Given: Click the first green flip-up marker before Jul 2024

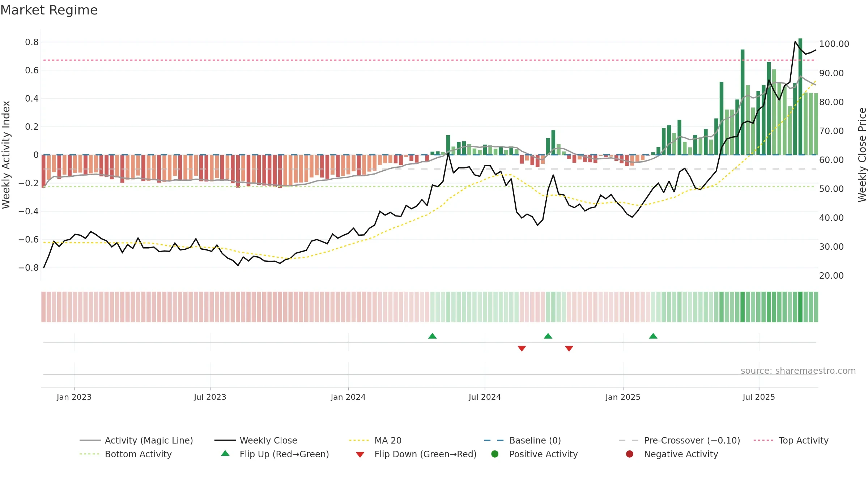Looking at the screenshot, I should 432,336.
